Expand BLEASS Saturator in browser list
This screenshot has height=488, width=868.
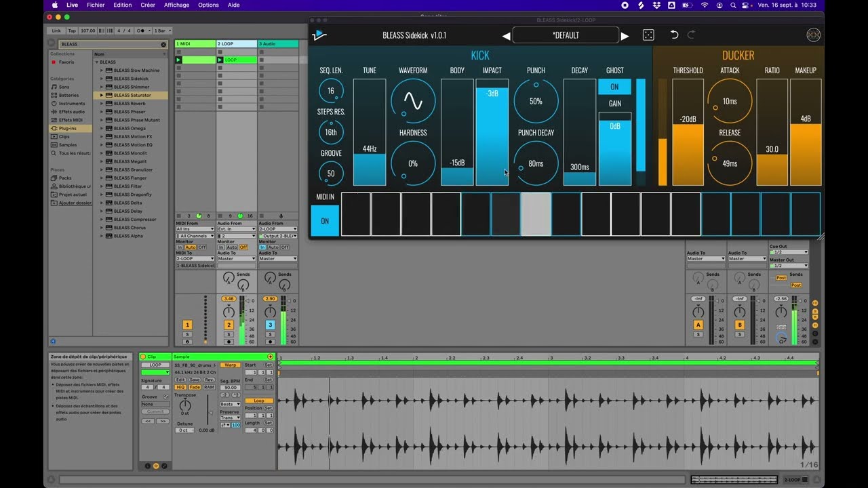tap(102, 95)
